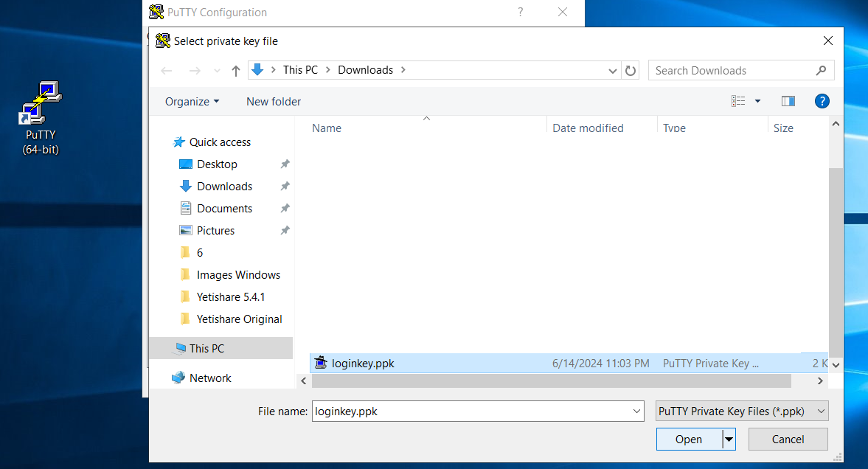Click the pin icon next to Downloads
The height and width of the screenshot is (469, 868).
point(285,186)
